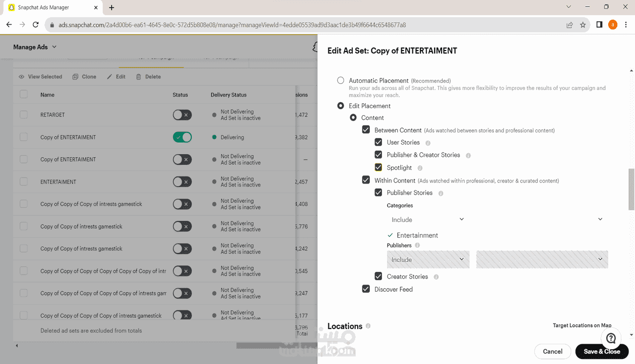635x364 pixels.
Task: Click info icon next to Locations heading
Action: [x=368, y=326]
